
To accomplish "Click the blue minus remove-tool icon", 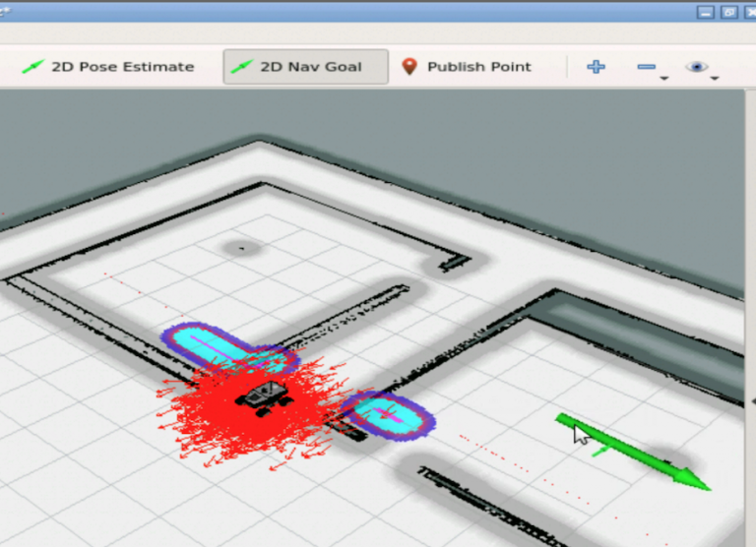I will coord(646,67).
